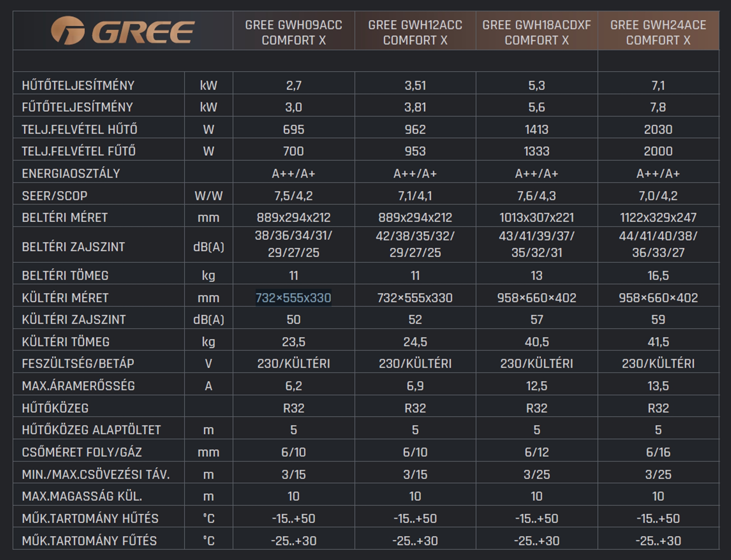Click the BELTÉRI MÉRET row label
The width and height of the screenshot is (731, 560).
click(x=65, y=217)
